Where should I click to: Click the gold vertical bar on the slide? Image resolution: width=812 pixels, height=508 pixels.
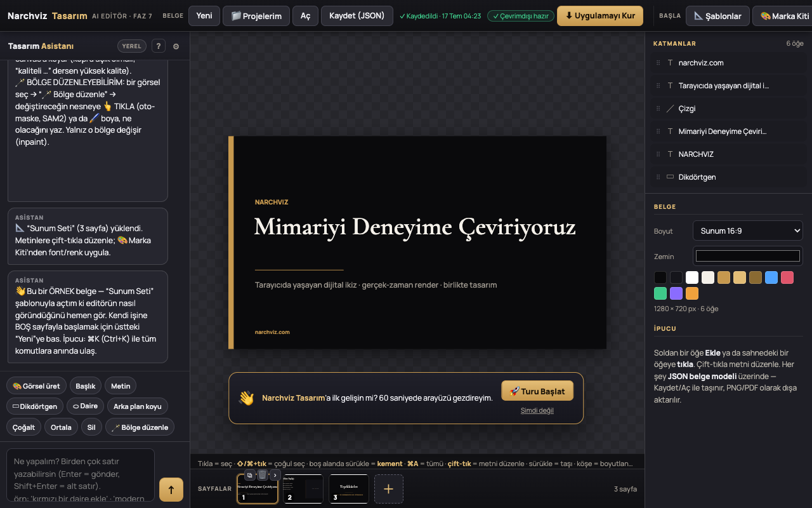point(231,243)
